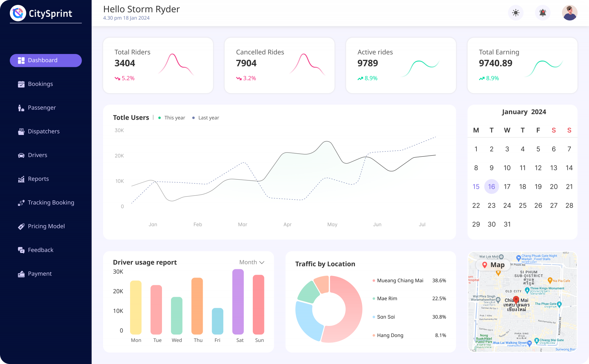The image size is (589, 364).
Task: Select January 16 on the calendar
Action: click(491, 186)
